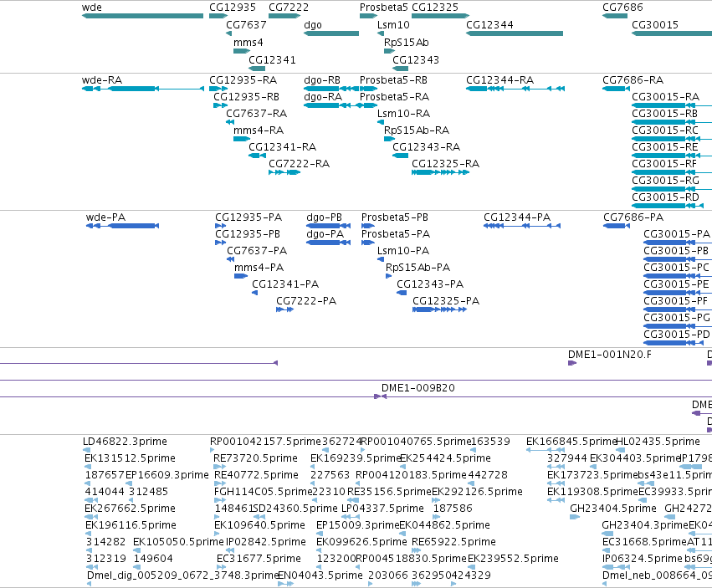
Task: Select the CG12341 gene label
Action: pyautogui.click(x=272, y=60)
